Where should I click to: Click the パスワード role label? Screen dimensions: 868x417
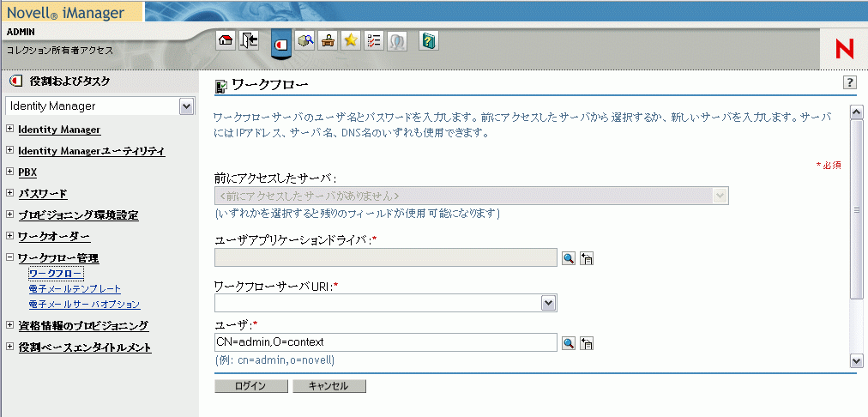(x=43, y=194)
